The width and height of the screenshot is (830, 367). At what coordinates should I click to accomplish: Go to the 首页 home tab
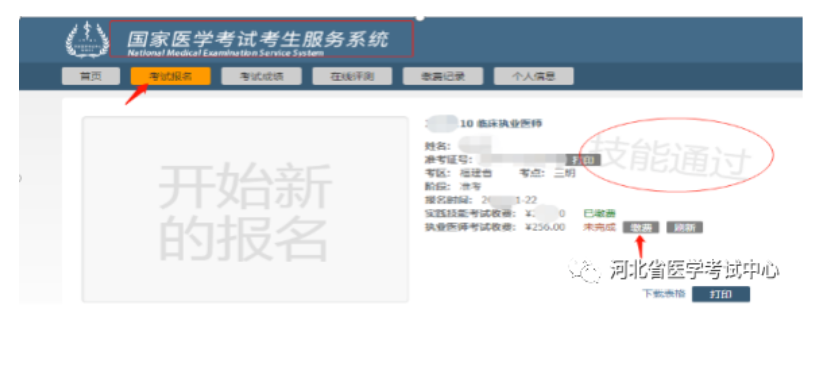(x=91, y=76)
